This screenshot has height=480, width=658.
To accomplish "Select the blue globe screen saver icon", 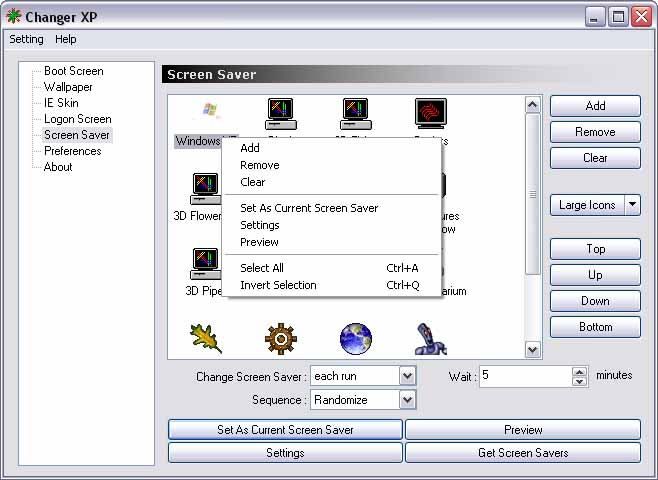I will tap(356, 338).
